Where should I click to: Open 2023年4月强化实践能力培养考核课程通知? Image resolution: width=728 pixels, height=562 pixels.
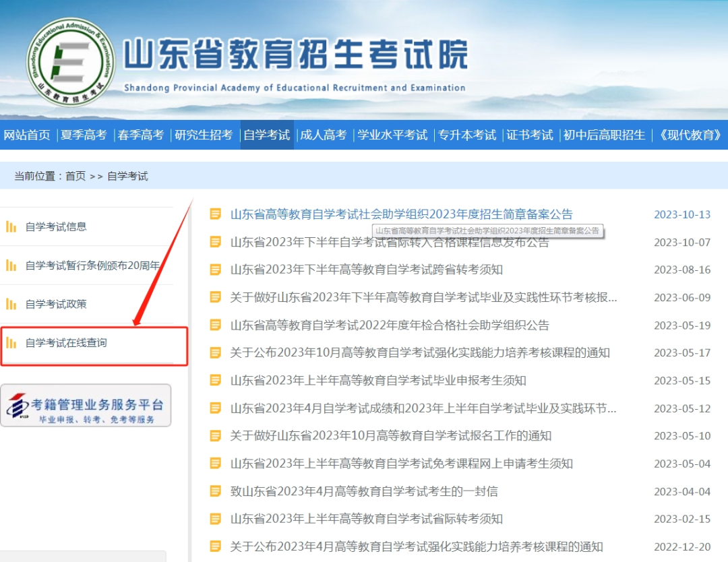click(x=417, y=547)
